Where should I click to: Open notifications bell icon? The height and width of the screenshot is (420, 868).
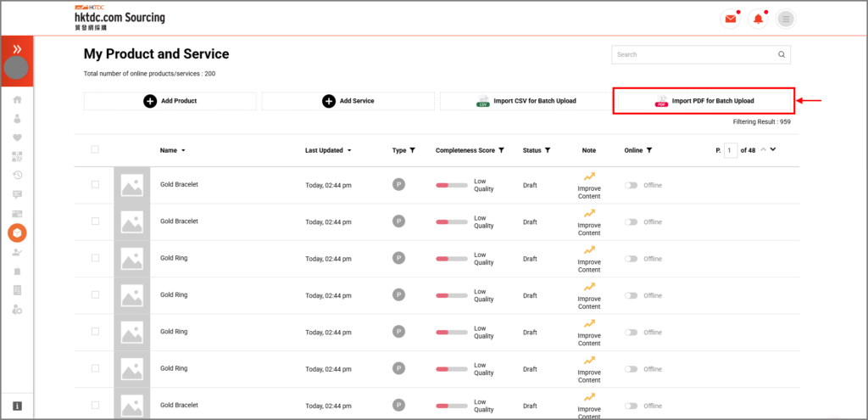pyautogui.click(x=758, y=20)
